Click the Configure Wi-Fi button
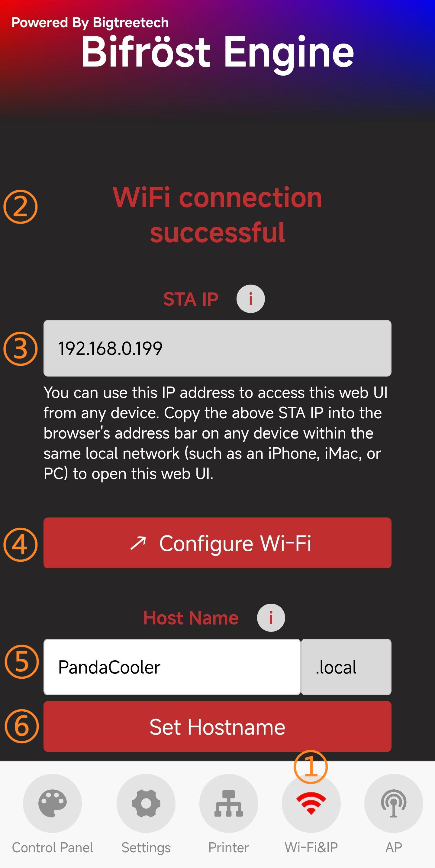Screen dimensions: 435x868 click(217, 543)
